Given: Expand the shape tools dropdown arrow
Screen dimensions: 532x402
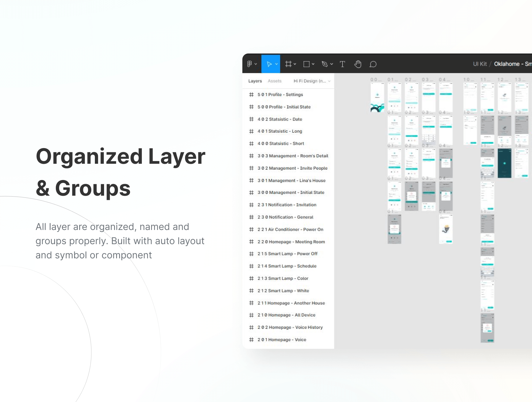Looking at the screenshot, I should tap(313, 64).
